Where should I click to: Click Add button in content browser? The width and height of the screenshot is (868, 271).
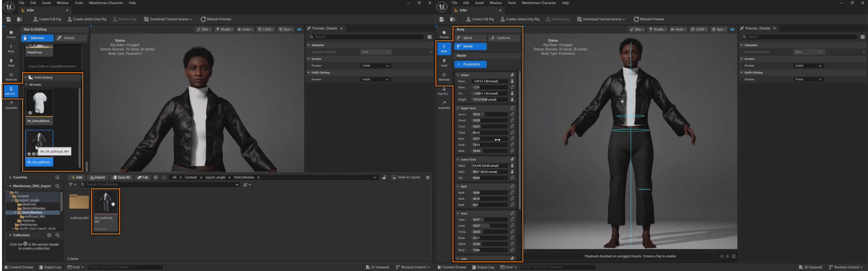point(76,177)
